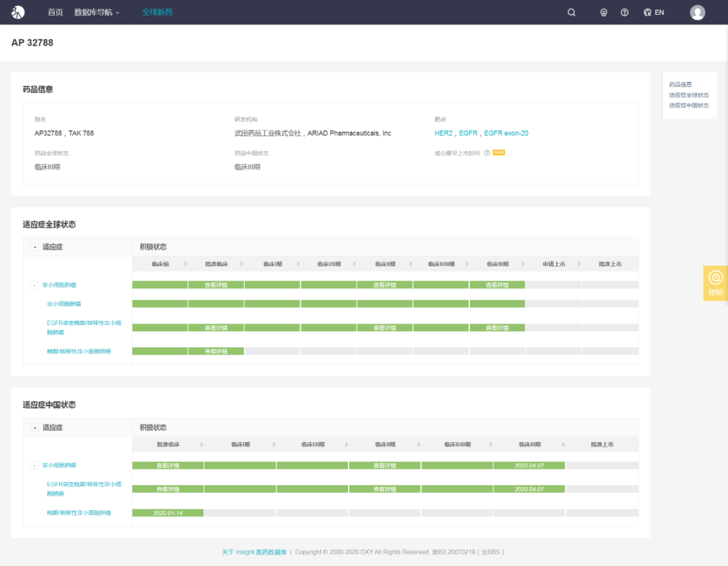Click 查看详情 under 批准临床 in China 非小细胞肺癌 row
Screen dimensions: 728x566
click(x=168, y=465)
